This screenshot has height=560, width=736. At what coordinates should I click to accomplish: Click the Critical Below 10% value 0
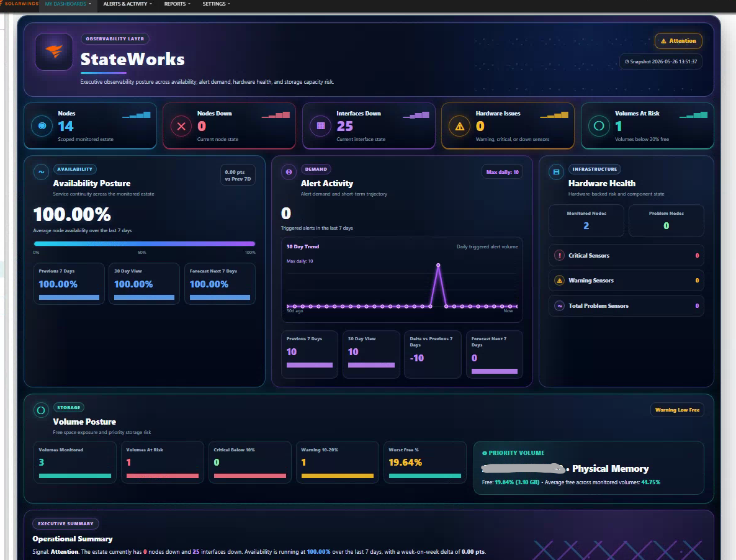(217, 463)
